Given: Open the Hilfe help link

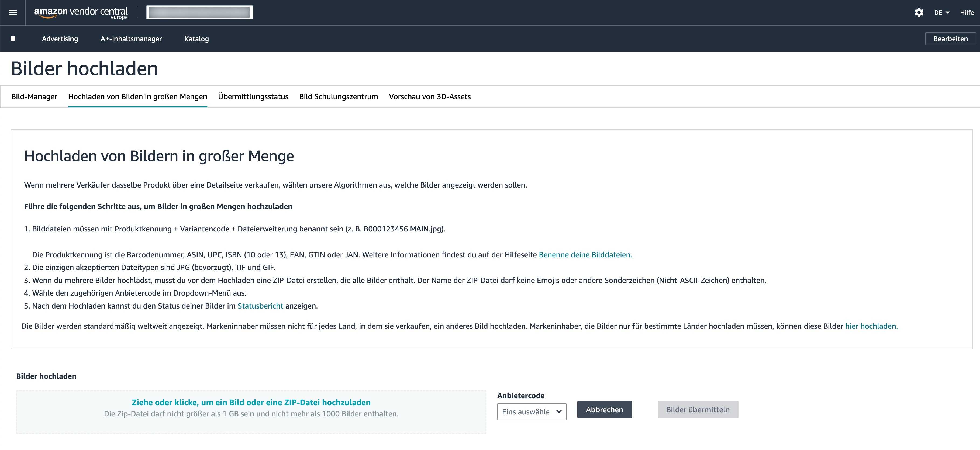Looking at the screenshot, I should point(967,13).
